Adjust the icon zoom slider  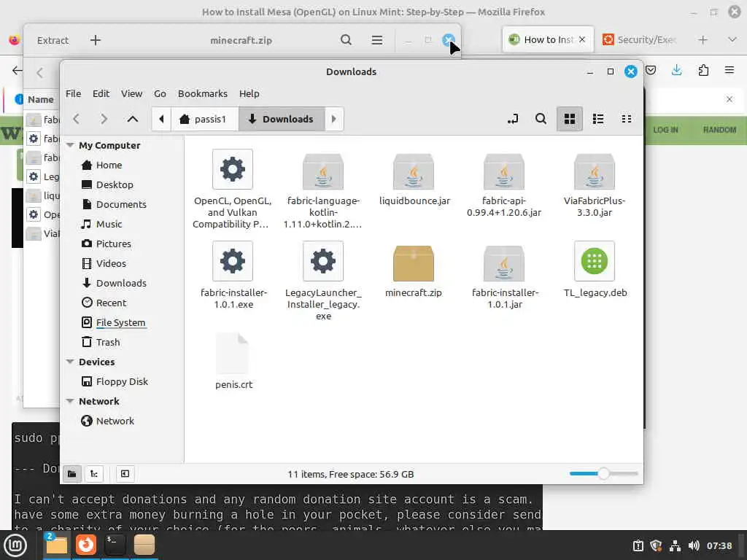point(603,474)
